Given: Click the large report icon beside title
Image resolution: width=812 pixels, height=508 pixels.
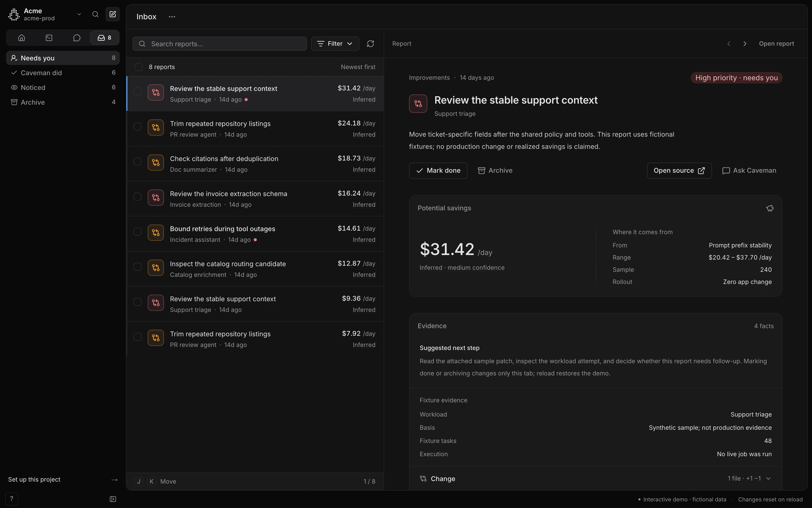Looking at the screenshot, I should pos(418,103).
